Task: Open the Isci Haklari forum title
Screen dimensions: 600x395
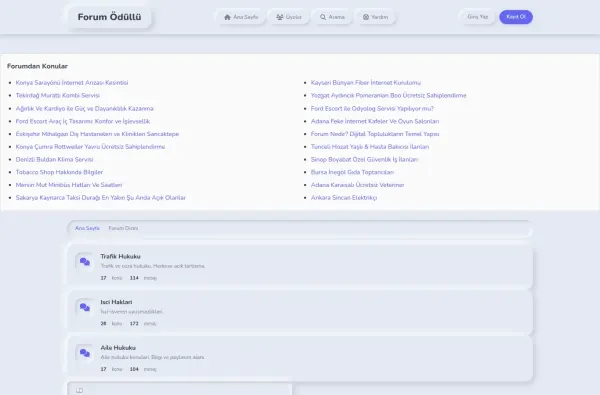Action: [x=116, y=302]
